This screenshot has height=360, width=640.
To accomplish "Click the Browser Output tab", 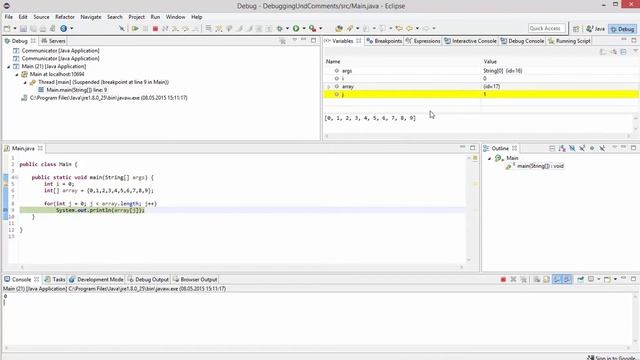I will tap(195, 280).
